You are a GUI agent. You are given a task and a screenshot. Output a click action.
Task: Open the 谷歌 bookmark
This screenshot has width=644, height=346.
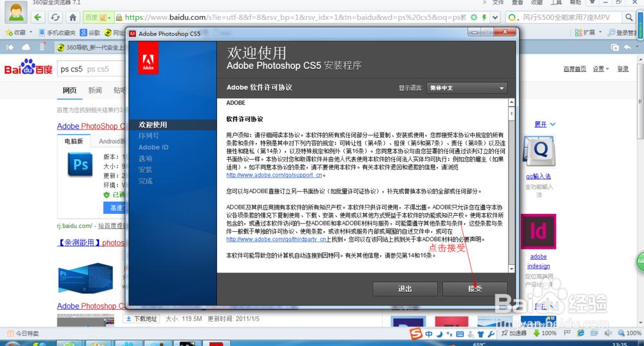[x=90, y=32]
